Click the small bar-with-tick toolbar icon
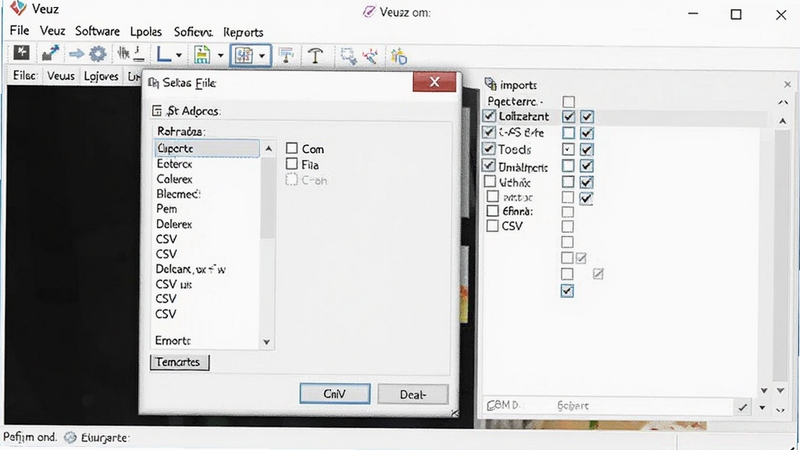 (x=140, y=54)
